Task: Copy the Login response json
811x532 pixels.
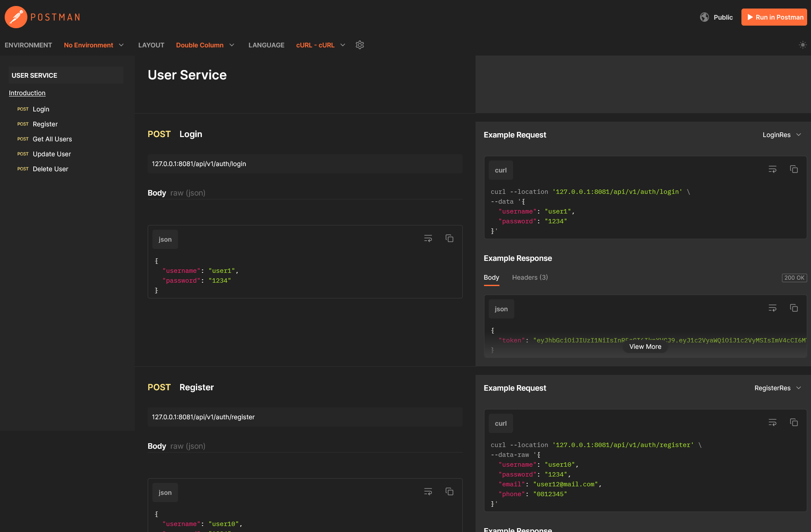Action: point(794,308)
